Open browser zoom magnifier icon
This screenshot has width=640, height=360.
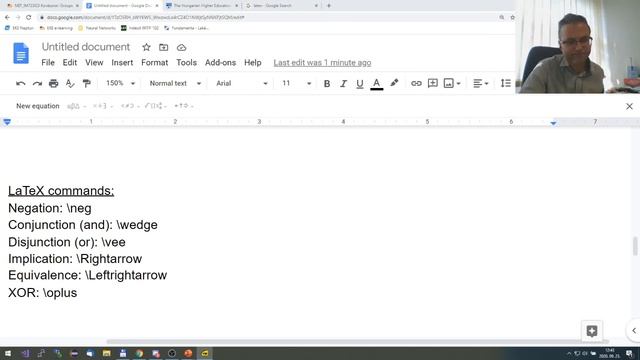[x=502, y=18]
